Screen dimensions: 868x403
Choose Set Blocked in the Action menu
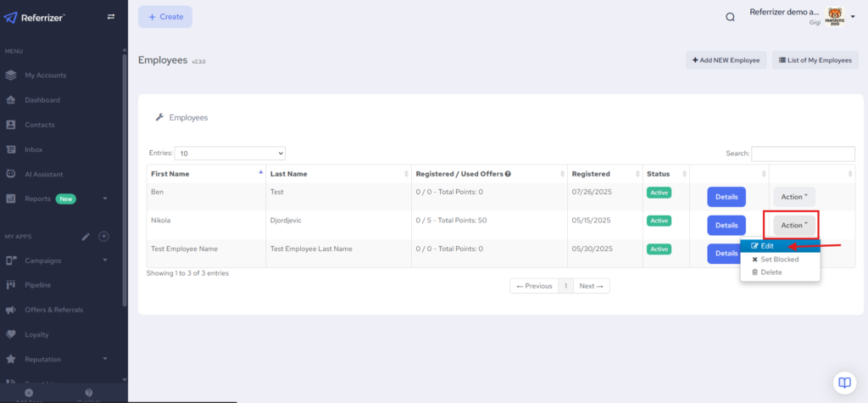[x=780, y=259]
